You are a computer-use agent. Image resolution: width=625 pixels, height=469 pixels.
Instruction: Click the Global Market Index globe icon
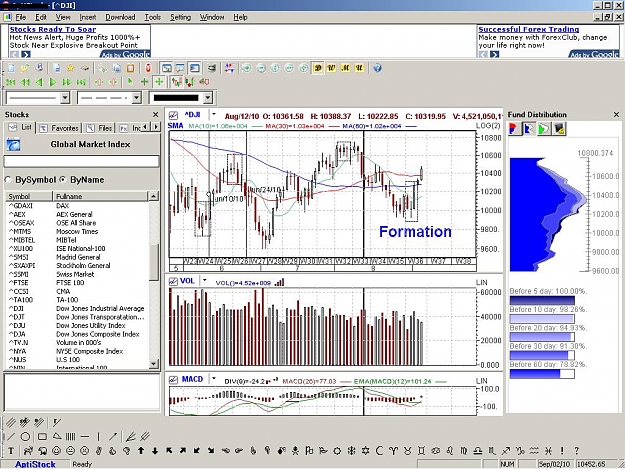coord(13,144)
